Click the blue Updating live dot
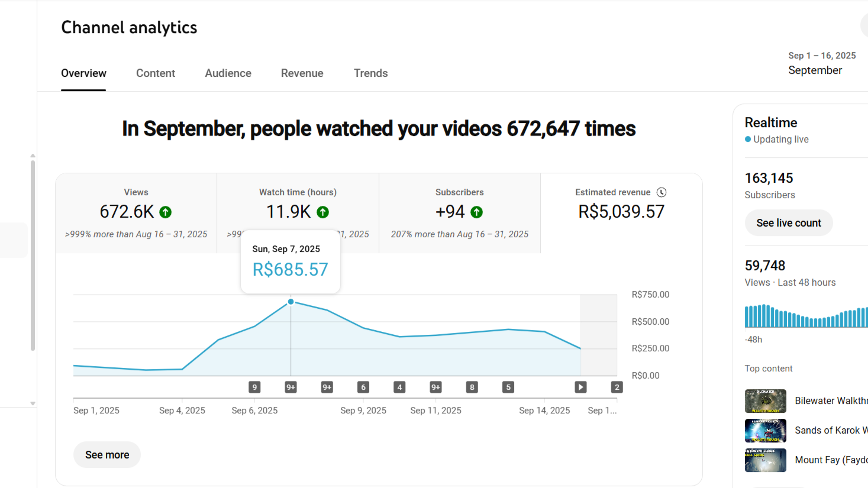The height and width of the screenshot is (488, 868). coord(748,140)
